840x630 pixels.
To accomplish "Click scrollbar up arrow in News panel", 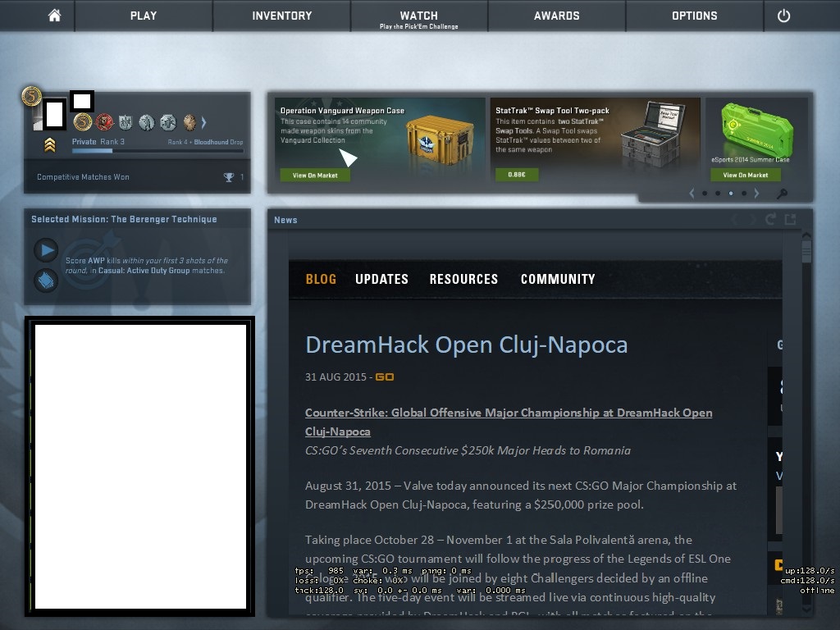I will tap(807, 235).
